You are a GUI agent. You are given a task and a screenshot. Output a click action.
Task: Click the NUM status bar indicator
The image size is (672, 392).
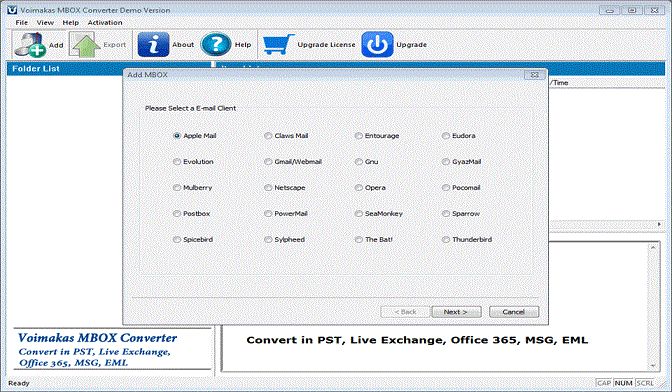coord(623,383)
